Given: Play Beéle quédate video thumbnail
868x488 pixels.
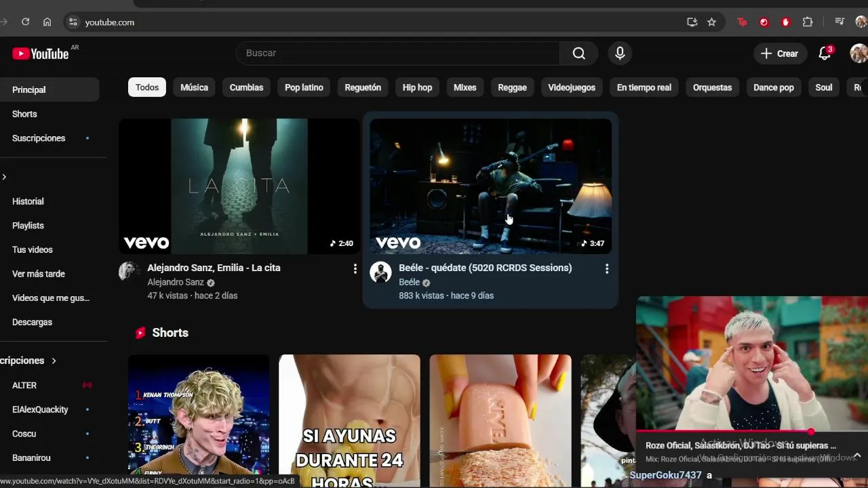Looking at the screenshot, I should (491, 186).
